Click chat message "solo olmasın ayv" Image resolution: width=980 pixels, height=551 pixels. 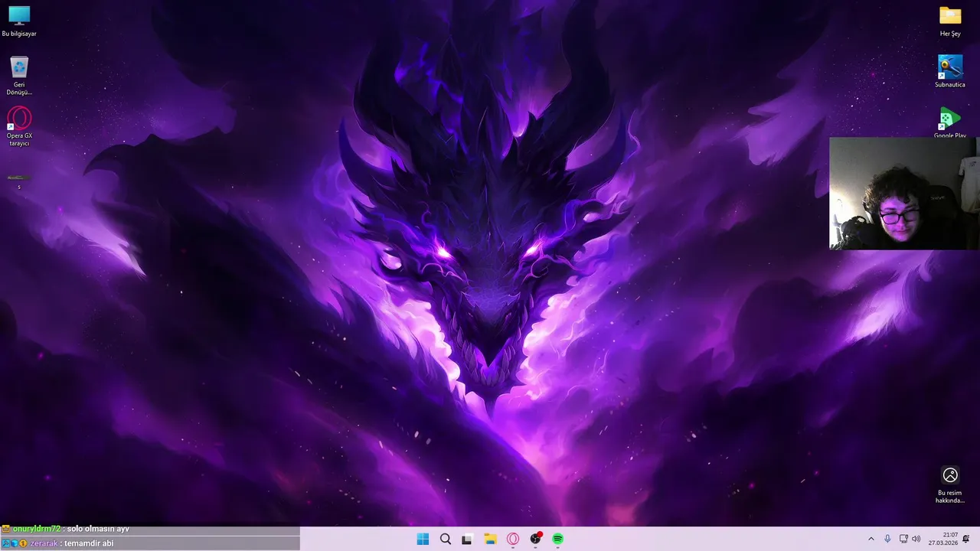pos(98,529)
